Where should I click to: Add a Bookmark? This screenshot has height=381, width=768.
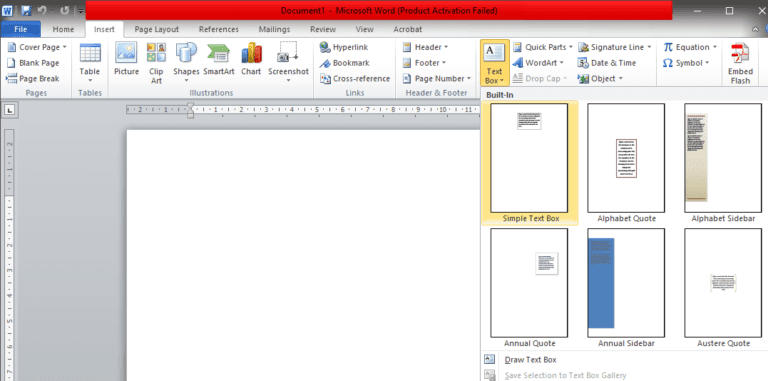(344, 63)
